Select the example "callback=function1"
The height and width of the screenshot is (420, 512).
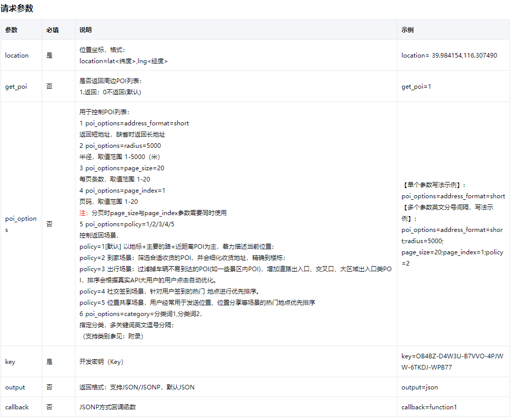coord(427,407)
